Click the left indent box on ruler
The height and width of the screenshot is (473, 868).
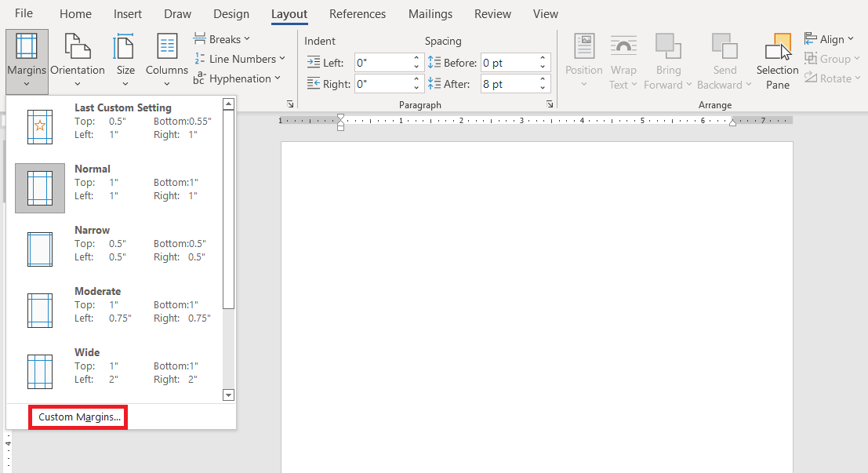(340, 128)
